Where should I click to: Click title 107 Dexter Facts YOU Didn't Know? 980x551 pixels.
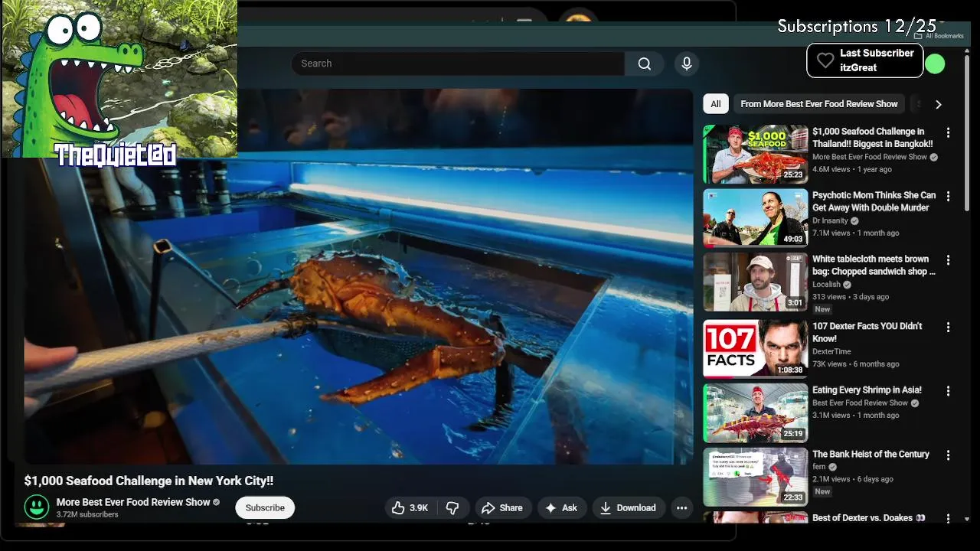(x=867, y=332)
